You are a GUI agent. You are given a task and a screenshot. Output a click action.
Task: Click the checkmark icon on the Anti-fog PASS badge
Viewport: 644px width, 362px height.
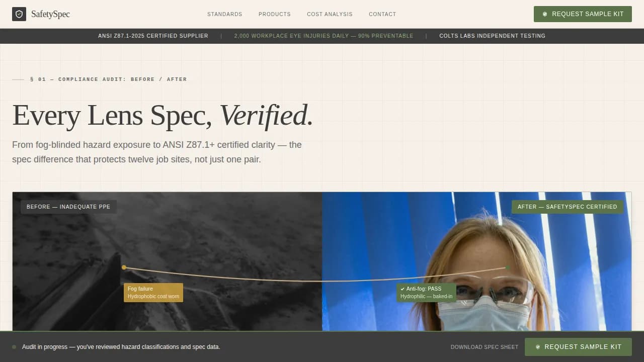coord(403,289)
